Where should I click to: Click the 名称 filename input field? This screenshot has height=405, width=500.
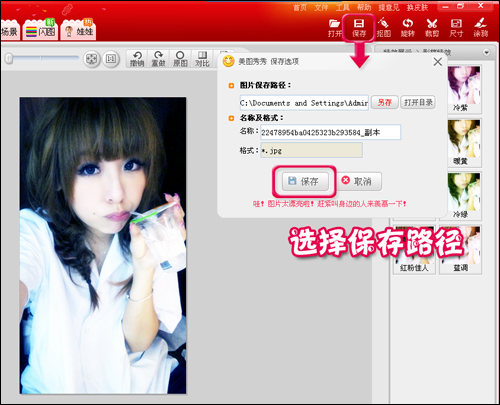coord(330,132)
